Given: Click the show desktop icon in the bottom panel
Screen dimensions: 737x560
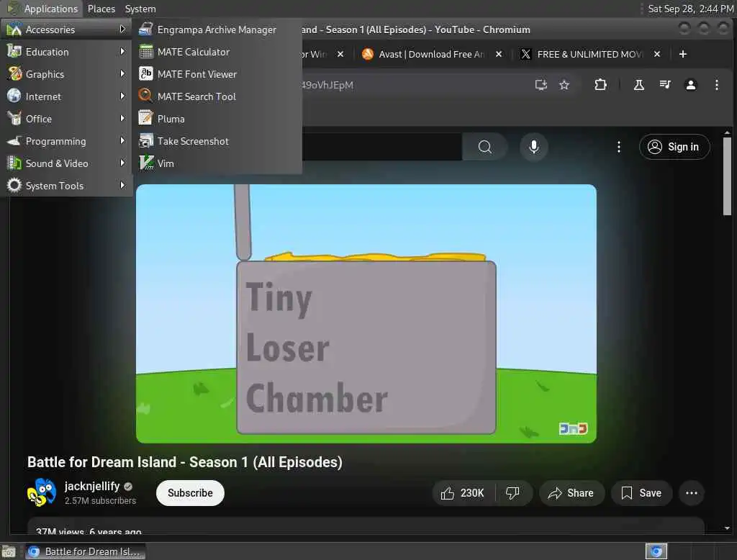Looking at the screenshot, I should 9,551.
